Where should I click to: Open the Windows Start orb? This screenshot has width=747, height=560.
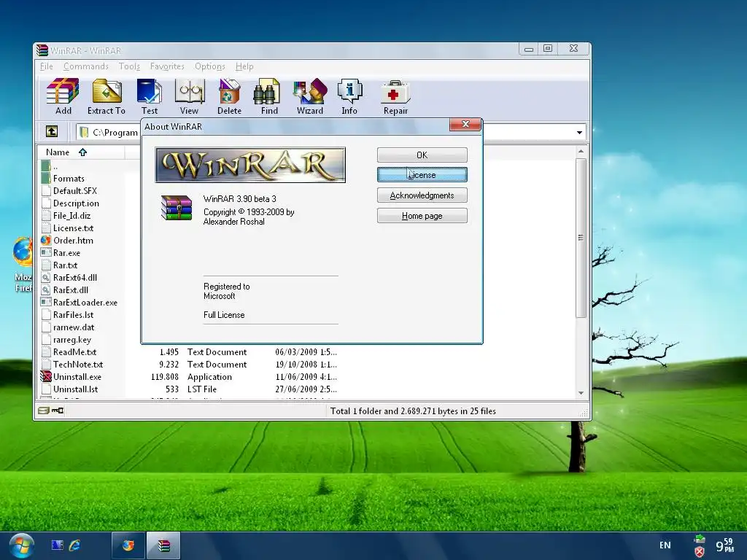tap(21, 545)
